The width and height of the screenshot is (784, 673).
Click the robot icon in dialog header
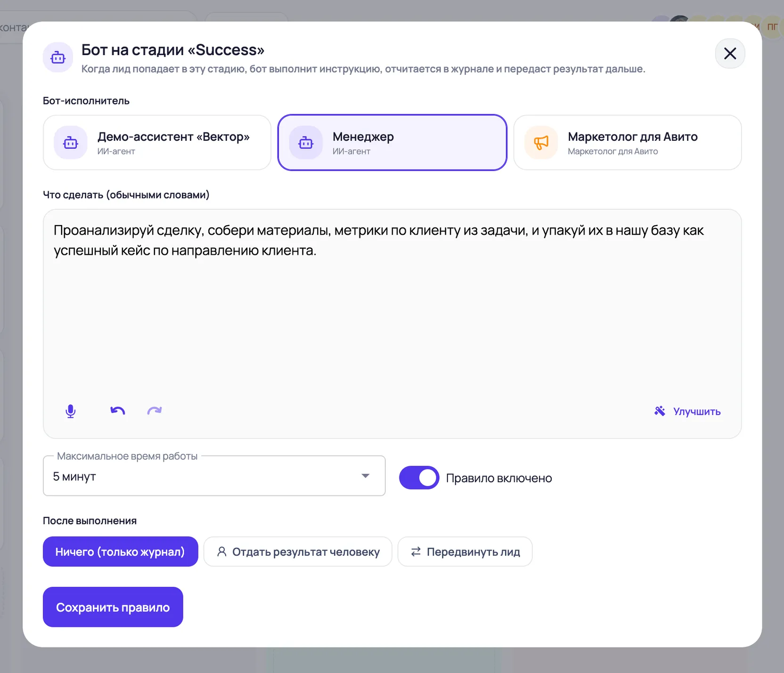(58, 57)
